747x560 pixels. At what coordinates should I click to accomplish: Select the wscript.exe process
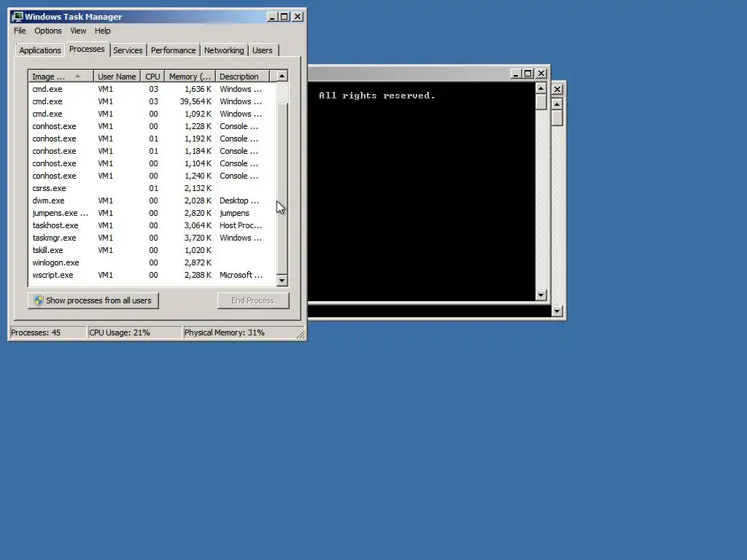point(152,275)
